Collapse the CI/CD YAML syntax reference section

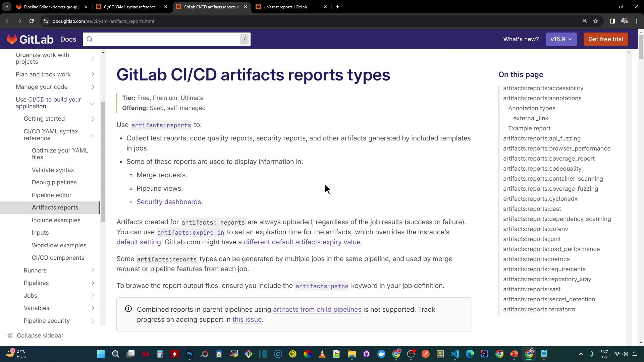(92, 135)
